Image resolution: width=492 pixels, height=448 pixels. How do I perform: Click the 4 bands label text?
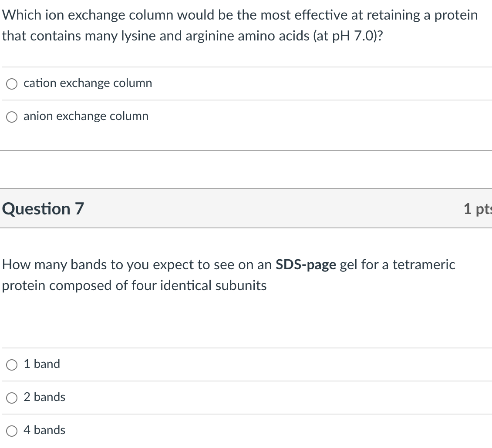tap(44, 430)
